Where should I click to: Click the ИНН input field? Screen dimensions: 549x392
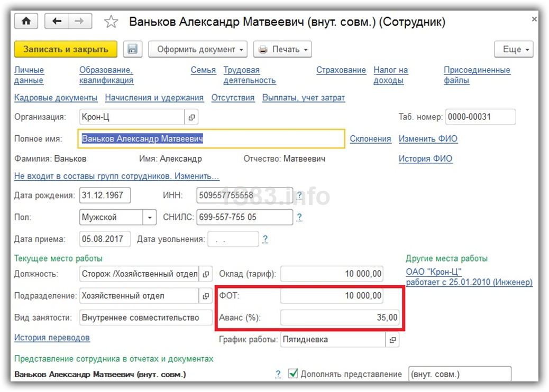click(245, 195)
